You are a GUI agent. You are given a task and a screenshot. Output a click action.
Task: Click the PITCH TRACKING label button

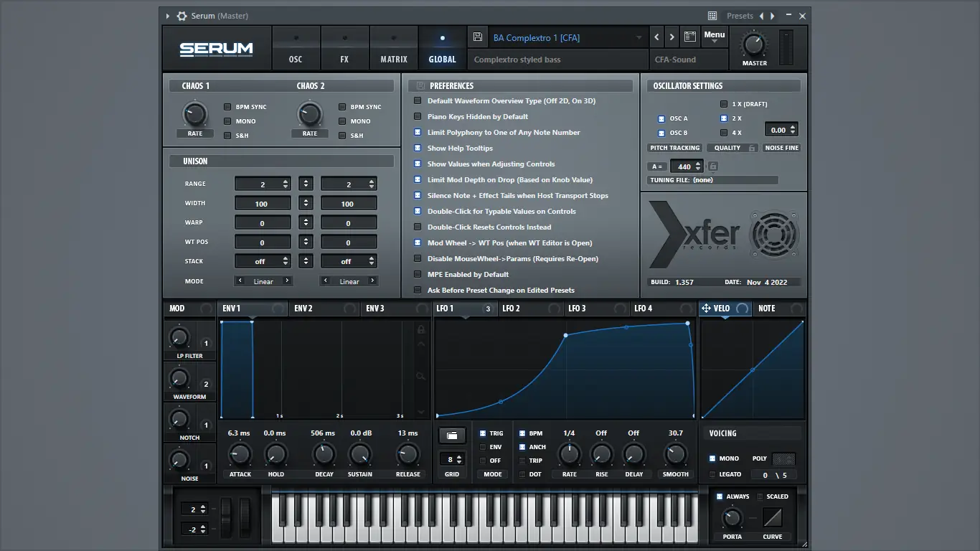point(674,148)
